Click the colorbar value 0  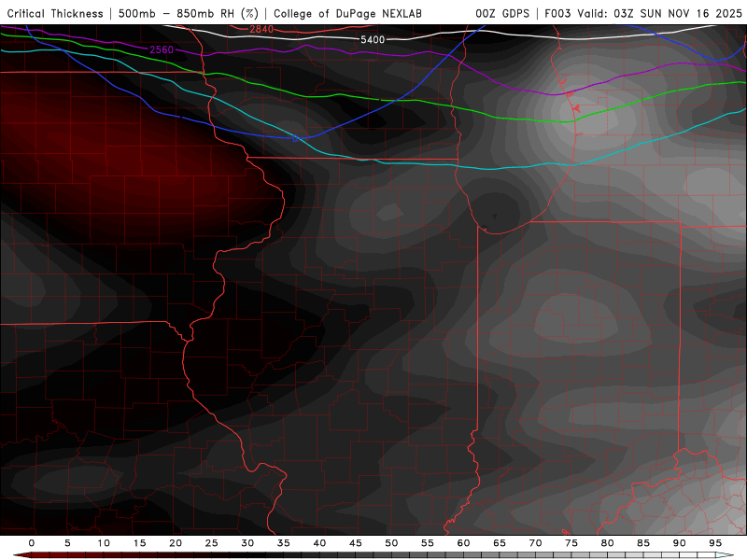tap(32, 543)
